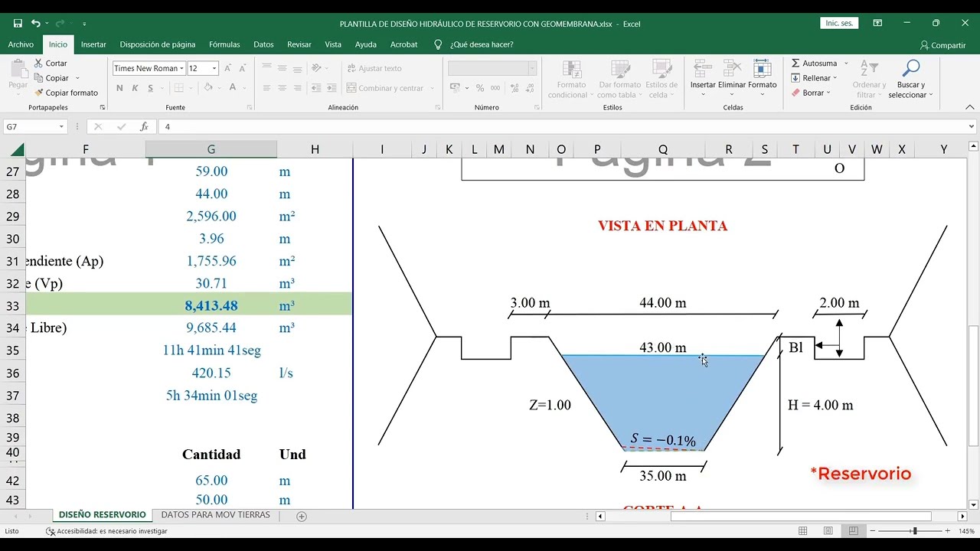Undo the last action
980x551 pixels.
click(x=36, y=24)
